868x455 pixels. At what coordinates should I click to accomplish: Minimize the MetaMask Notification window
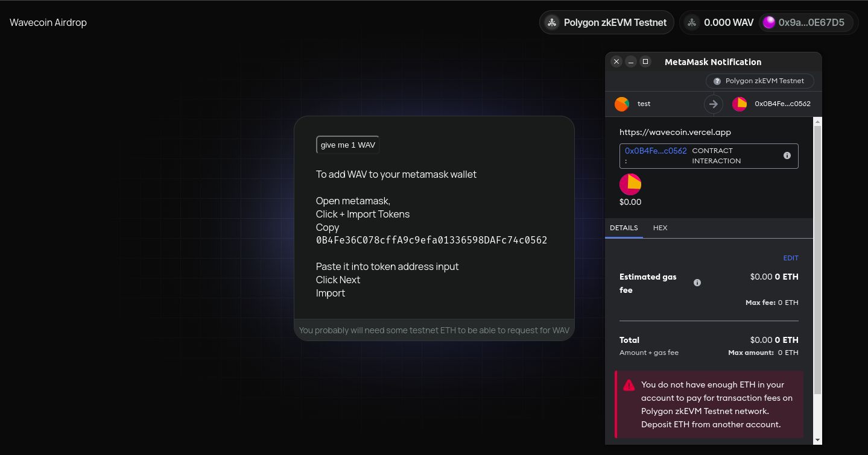[x=630, y=61]
